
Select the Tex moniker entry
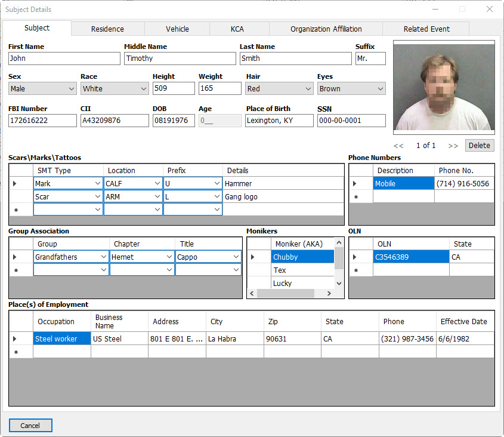pyautogui.click(x=302, y=270)
